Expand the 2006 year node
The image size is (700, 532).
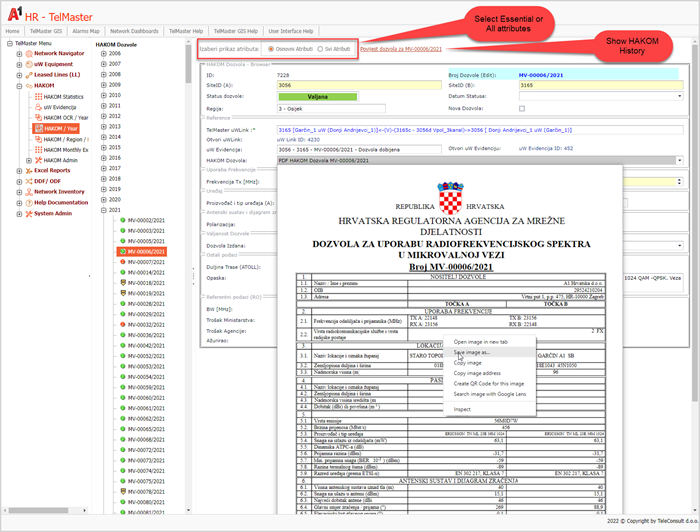(104, 53)
